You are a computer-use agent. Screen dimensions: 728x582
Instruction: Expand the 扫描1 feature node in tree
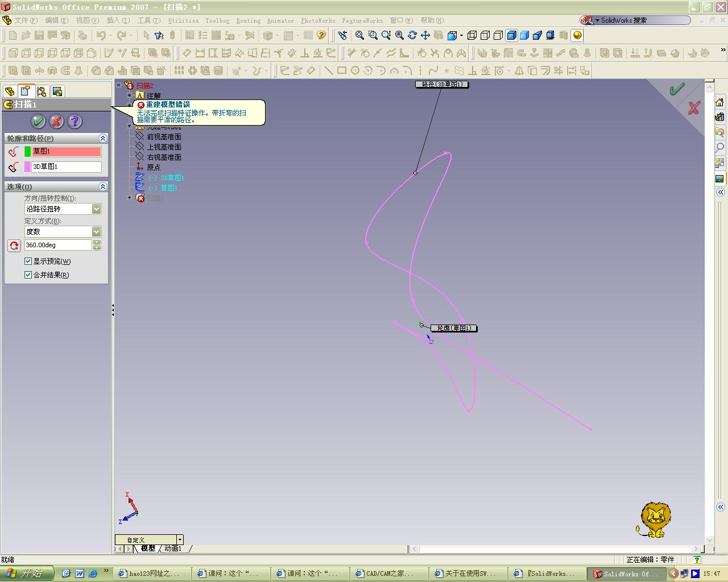click(x=130, y=198)
